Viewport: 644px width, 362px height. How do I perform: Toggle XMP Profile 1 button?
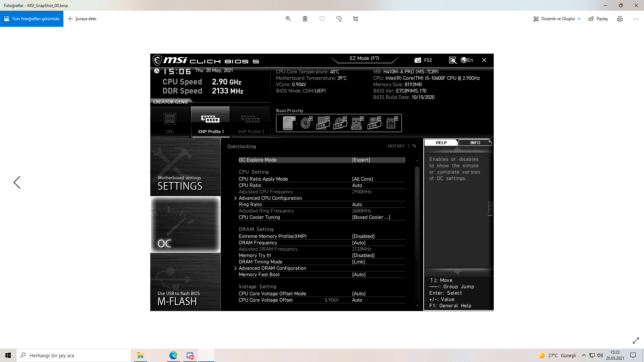point(211,122)
